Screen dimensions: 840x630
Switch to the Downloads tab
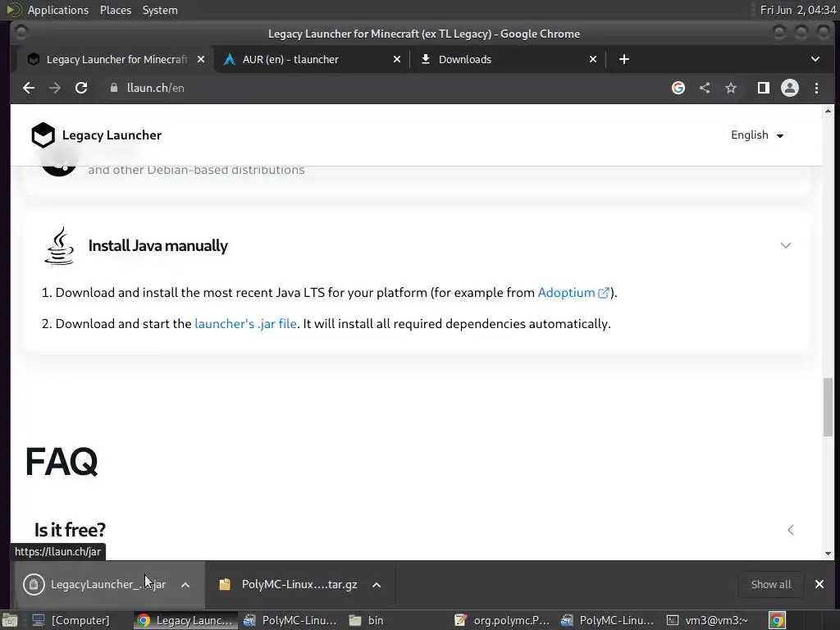(x=508, y=59)
